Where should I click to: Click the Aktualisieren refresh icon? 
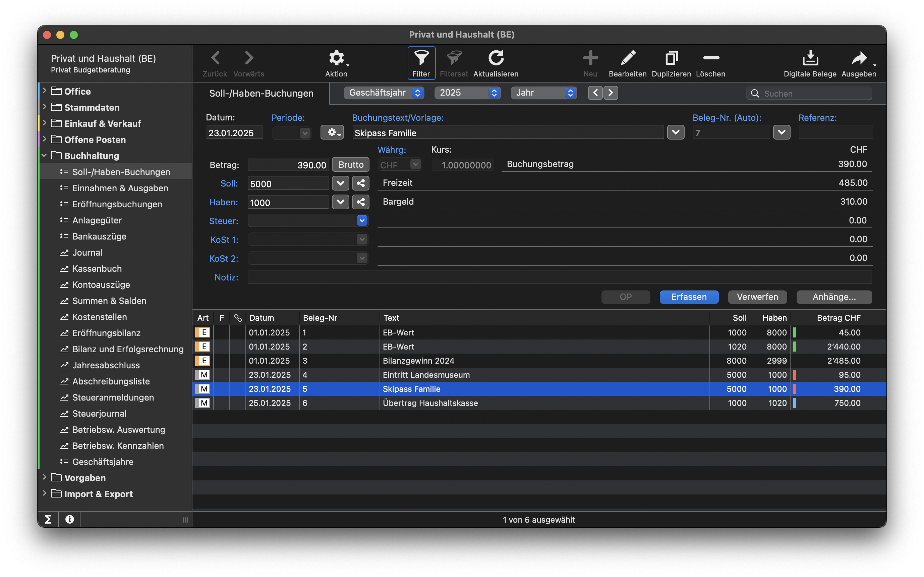tap(496, 58)
